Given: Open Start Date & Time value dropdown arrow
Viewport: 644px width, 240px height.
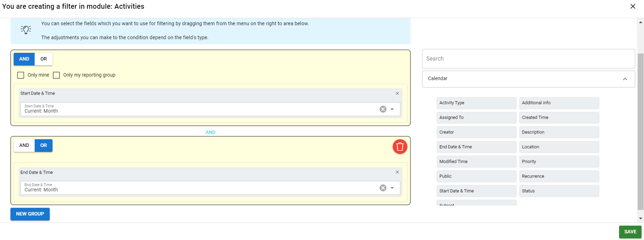Looking at the screenshot, I should click(x=392, y=109).
